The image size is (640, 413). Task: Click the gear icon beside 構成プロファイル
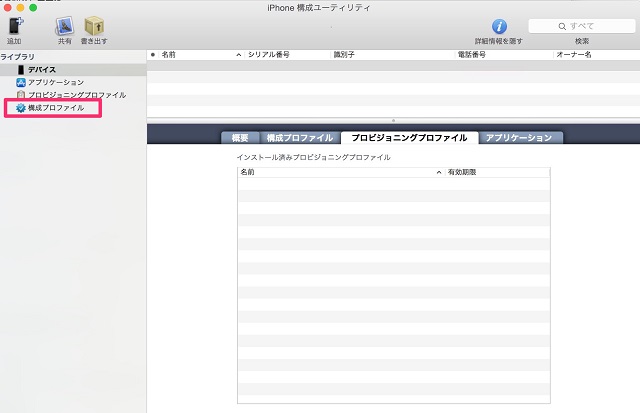tap(20, 108)
